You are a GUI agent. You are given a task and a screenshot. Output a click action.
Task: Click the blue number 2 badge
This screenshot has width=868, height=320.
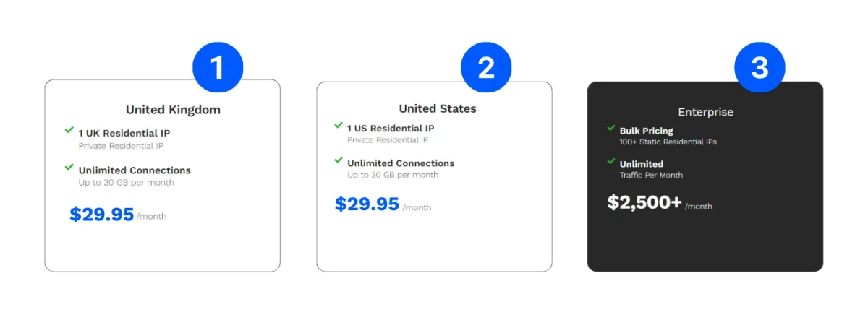tap(487, 68)
